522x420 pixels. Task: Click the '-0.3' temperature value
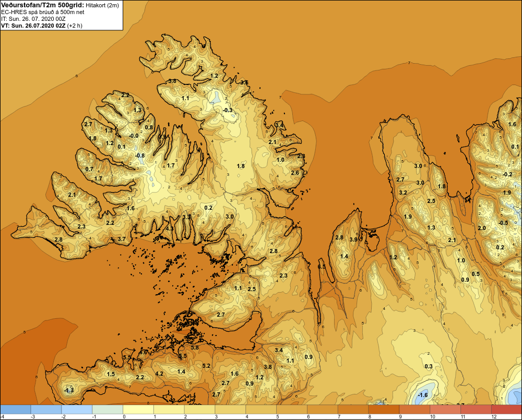[x=228, y=110]
